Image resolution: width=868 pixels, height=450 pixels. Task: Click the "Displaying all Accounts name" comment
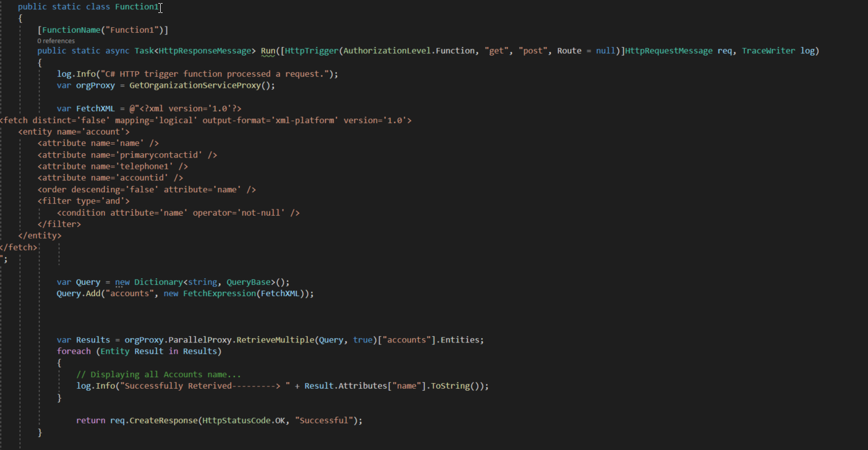158,375
